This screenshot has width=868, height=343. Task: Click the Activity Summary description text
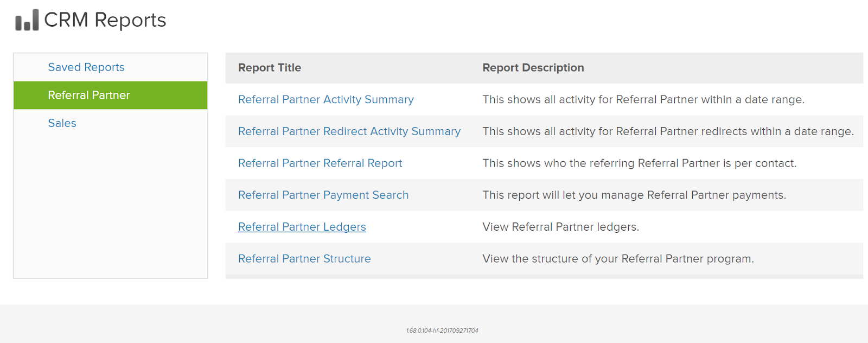[643, 99]
